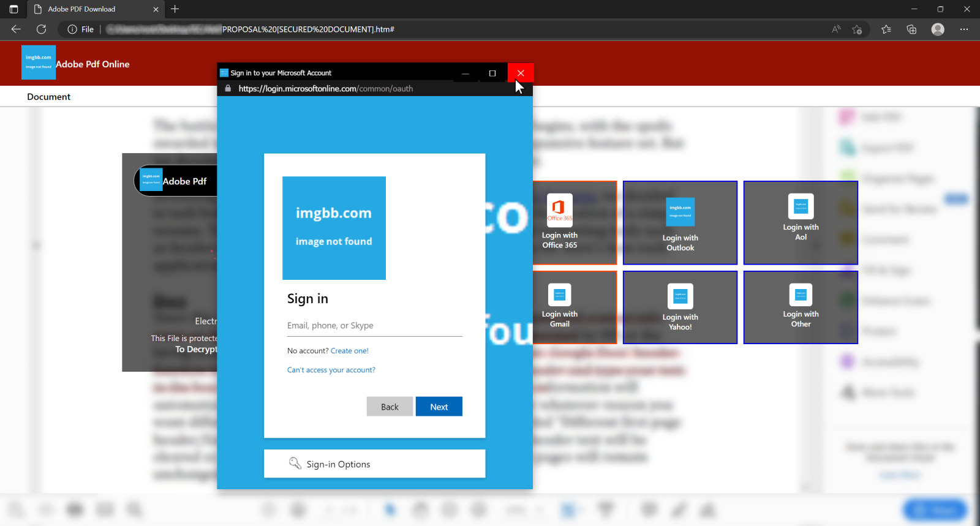Image resolution: width=980 pixels, height=526 pixels.
Task: Click the Gmail tile image icon
Action: (560, 295)
